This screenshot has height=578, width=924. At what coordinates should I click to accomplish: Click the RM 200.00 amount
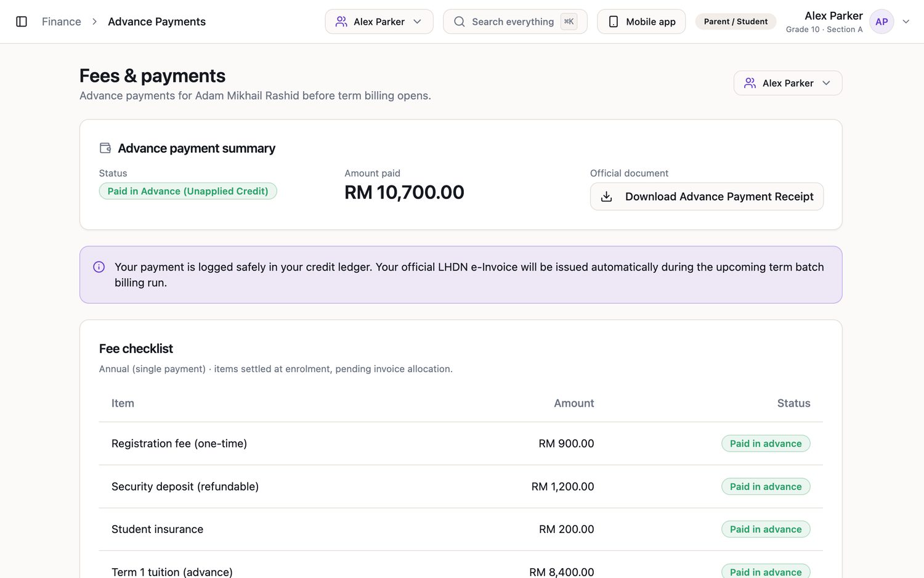[x=566, y=529]
